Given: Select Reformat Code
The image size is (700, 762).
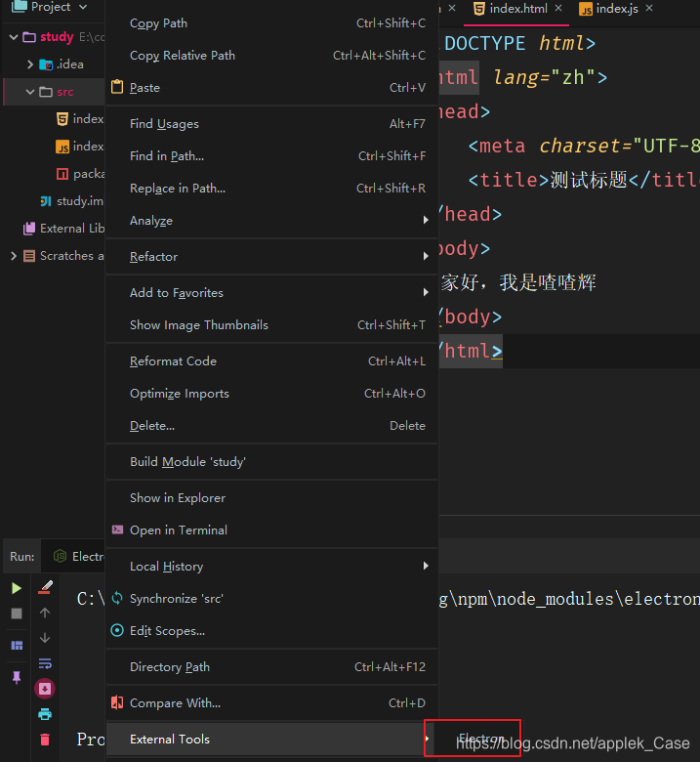Looking at the screenshot, I should coord(272,361).
